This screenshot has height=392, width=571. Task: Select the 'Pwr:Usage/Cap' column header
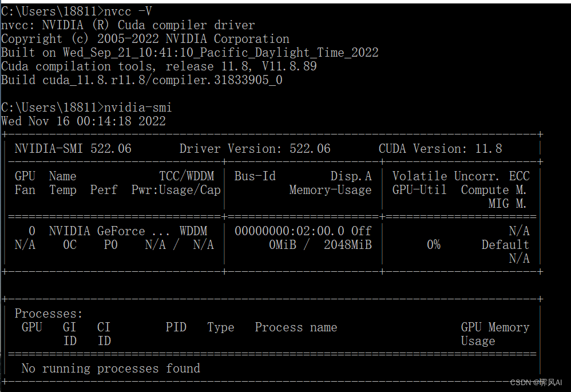[x=176, y=190]
